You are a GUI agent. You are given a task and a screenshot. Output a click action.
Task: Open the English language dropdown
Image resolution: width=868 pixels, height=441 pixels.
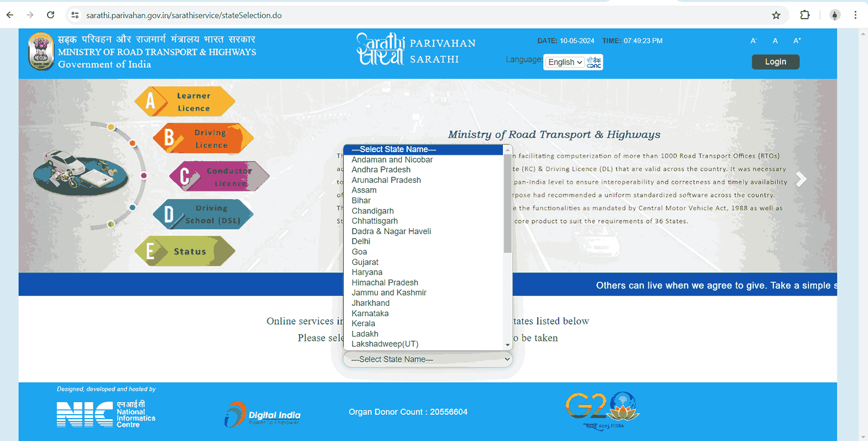click(x=565, y=62)
